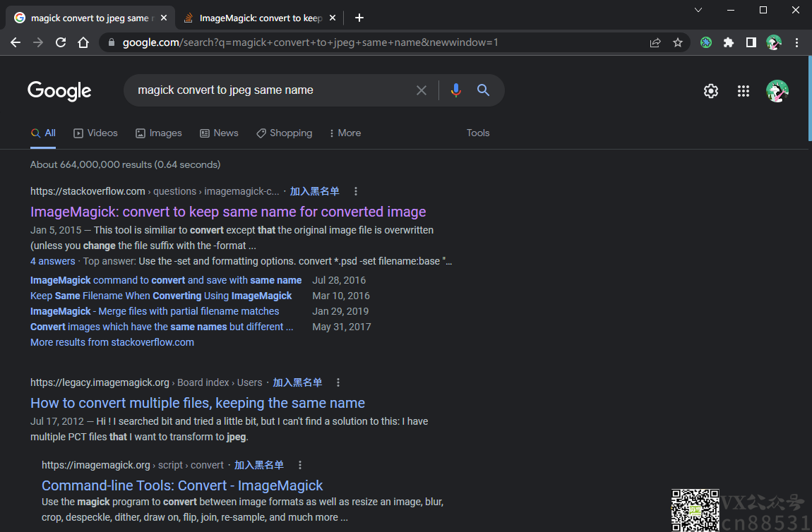Image resolution: width=812 pixels, height=532 pixels.
Task: Bookmark this page with the star
Action: [x=678, y=42]
